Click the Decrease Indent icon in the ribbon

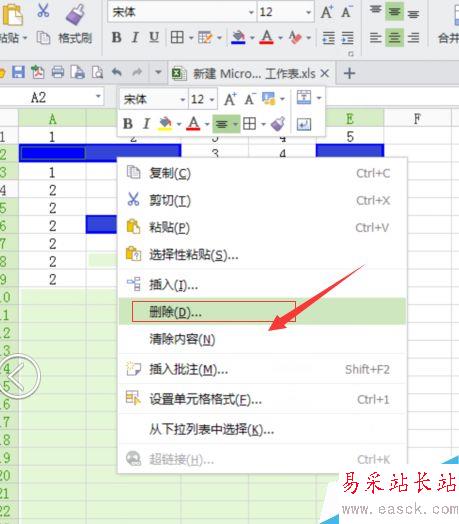pos(328,38)
